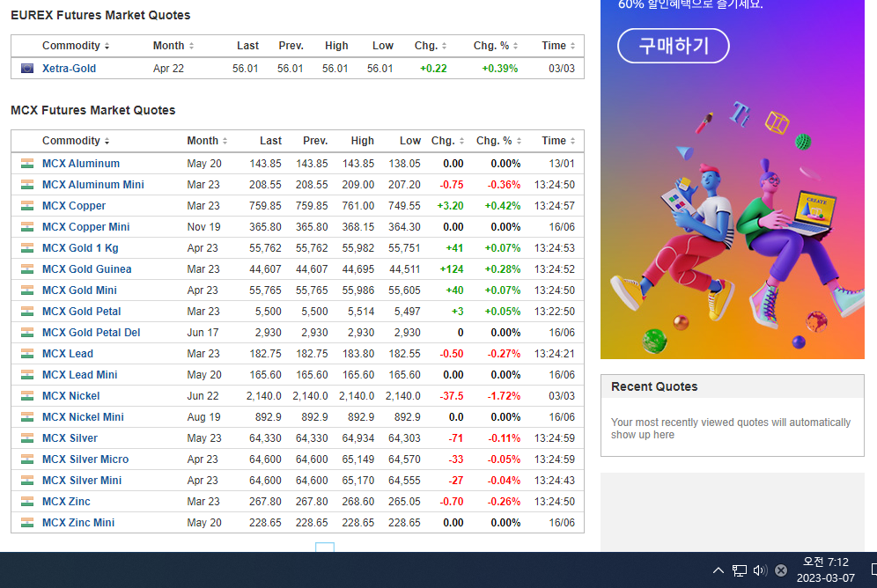Open the MCX Gold Petal link

point(81,312)
